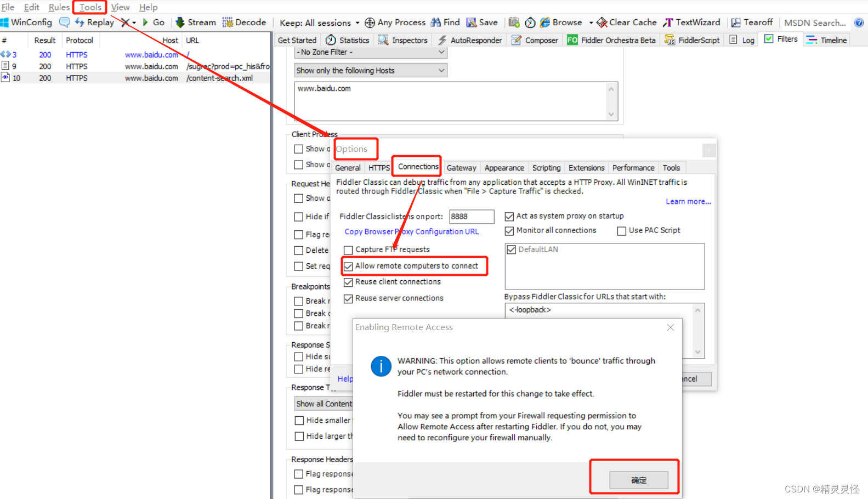
Task: Check the Hide smaller than checkbox
Action: click(299, 421)
